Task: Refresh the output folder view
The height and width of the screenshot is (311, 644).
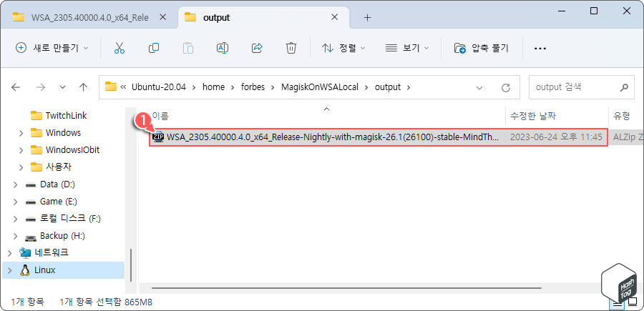Action: (x=506, y=87)
